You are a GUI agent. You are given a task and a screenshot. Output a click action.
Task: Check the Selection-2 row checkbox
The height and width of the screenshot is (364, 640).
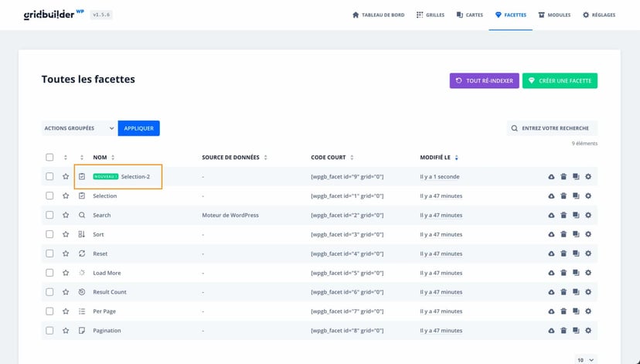tap(49, 177)
